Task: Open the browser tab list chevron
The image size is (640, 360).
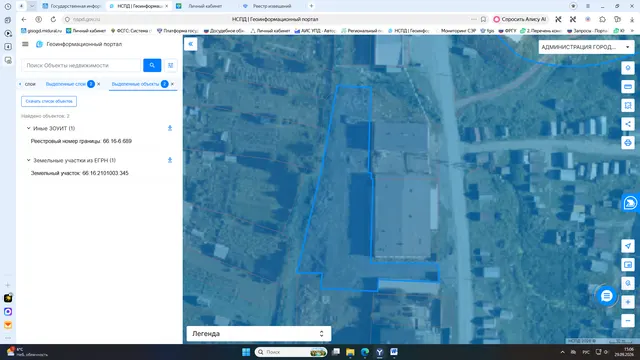Action: pos(32,6)
